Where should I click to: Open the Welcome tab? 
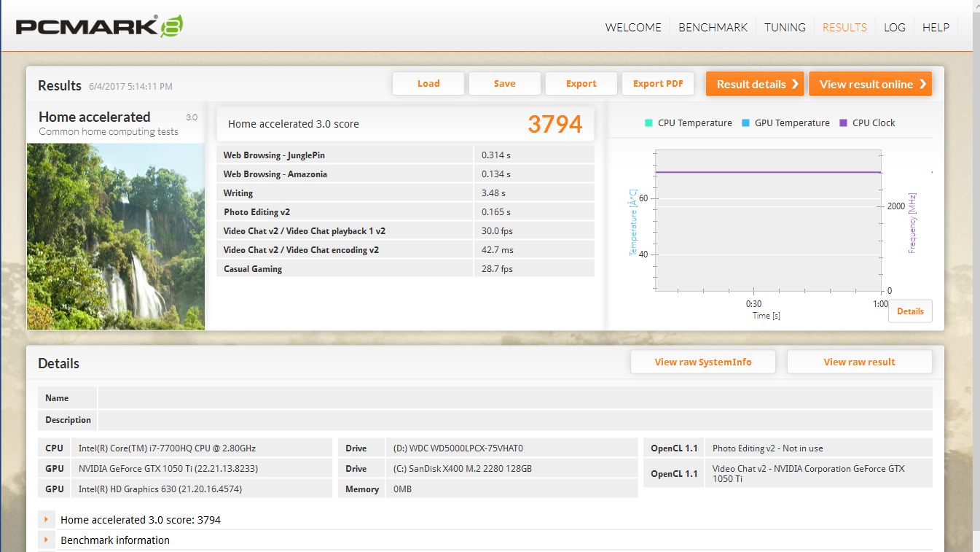click(x=633, y=28)
